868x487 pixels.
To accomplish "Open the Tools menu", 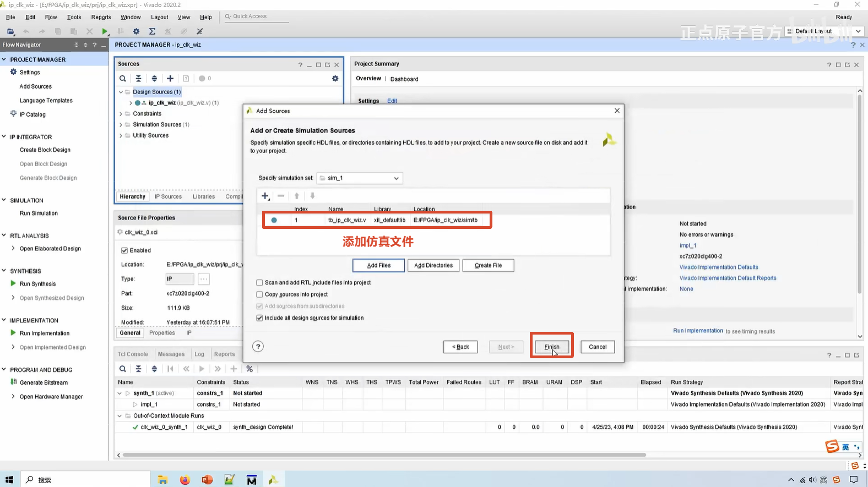I will click(74, 17).
